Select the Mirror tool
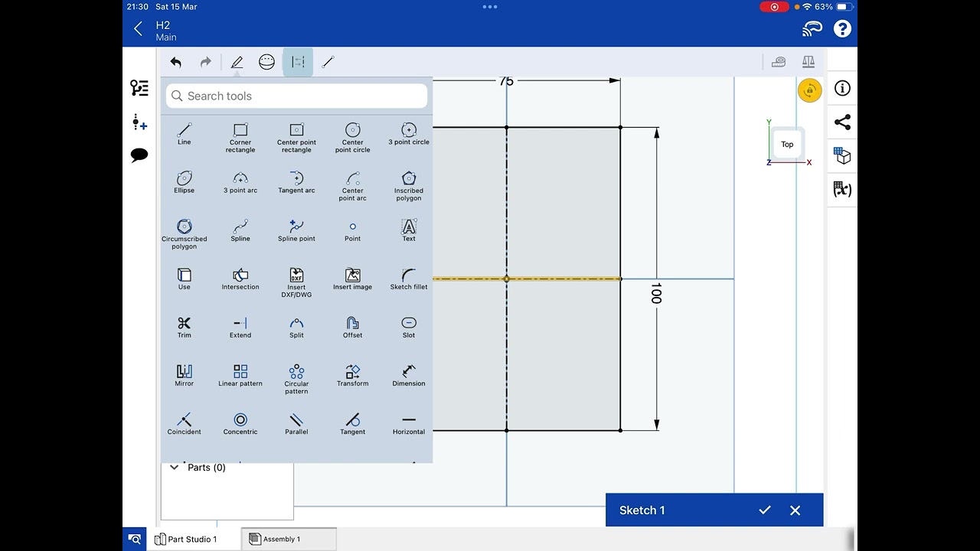Viewport: 980px width, 551px height. pyautogui.click(x=185, y=375)
